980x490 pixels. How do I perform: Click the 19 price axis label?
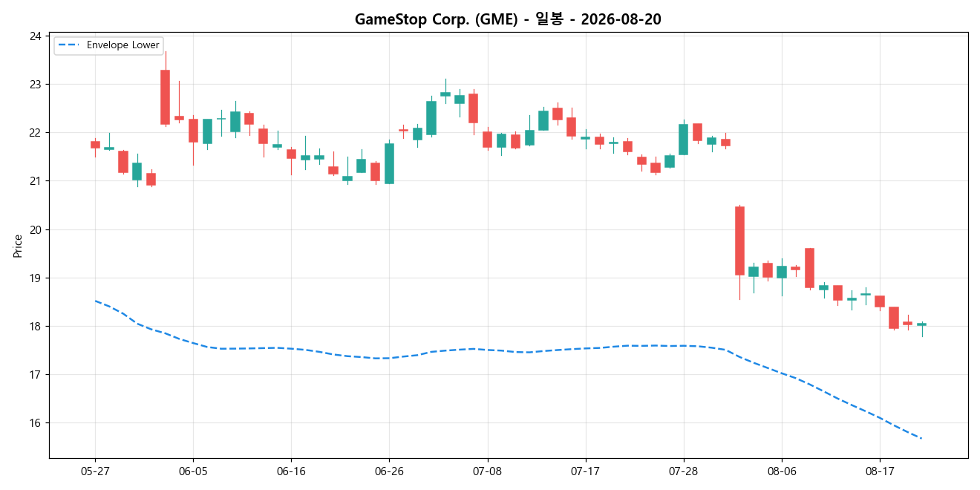(x=35, y=278)
